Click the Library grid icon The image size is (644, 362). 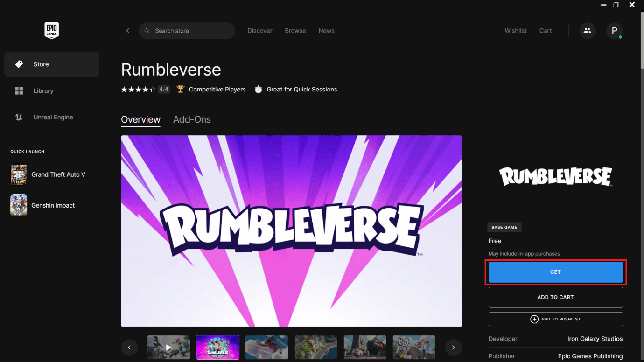pos(19,91)
